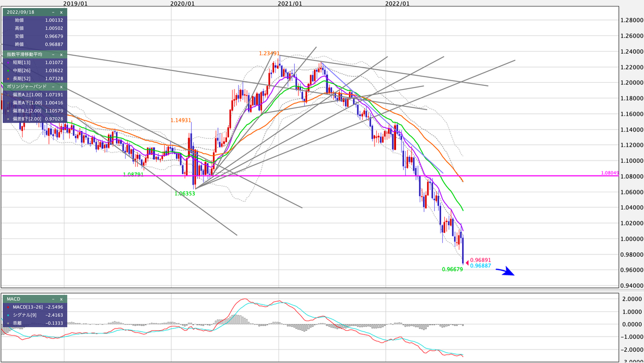Click the 1.20000 price axis tick
This screenshot has width=644, height=363.
[x=633, y=83]
